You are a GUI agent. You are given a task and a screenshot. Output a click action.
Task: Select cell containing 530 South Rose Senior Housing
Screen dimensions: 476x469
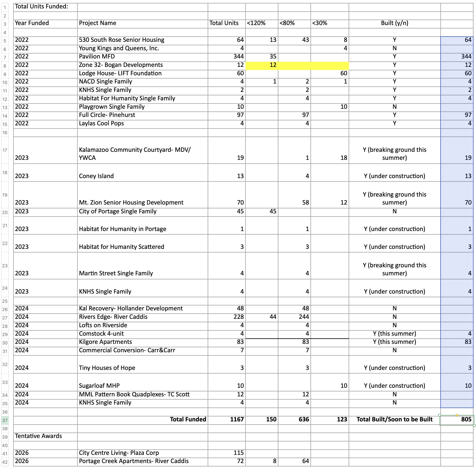click(x=122, y=40)
